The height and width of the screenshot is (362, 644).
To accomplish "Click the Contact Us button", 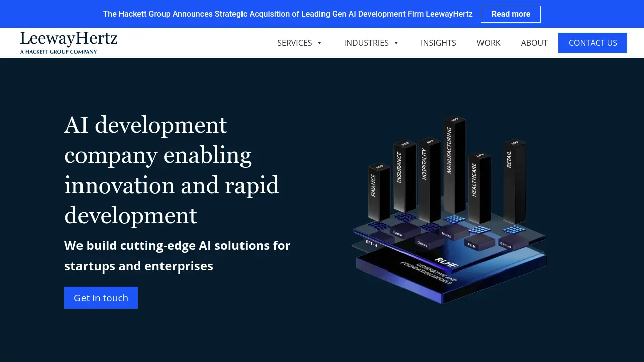I will pos(593,43).
